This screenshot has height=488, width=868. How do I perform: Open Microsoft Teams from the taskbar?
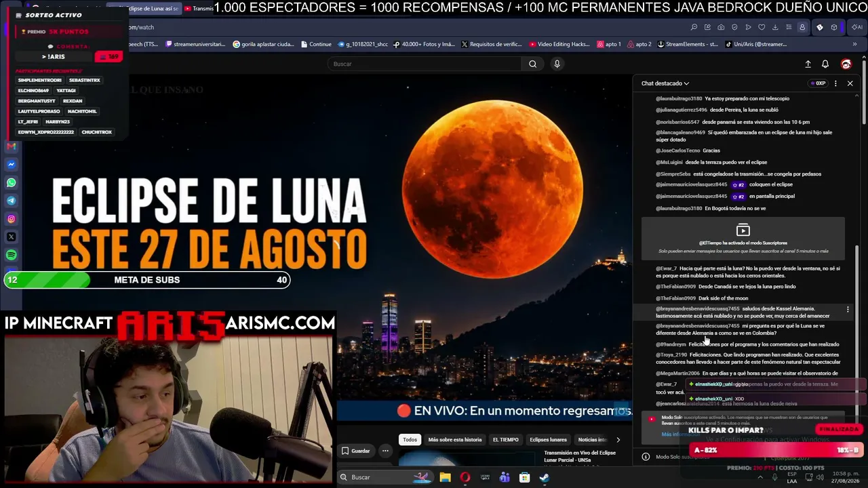[x=504, y=477]
